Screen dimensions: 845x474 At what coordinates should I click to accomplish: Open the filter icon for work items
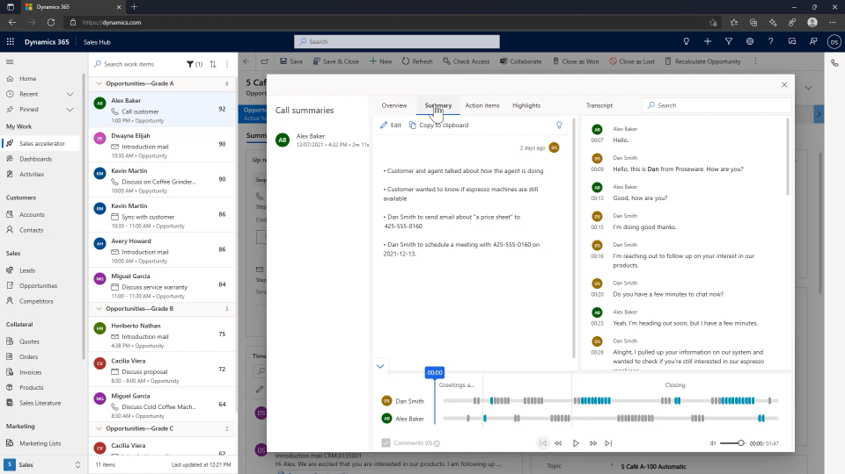click(191, 64)
